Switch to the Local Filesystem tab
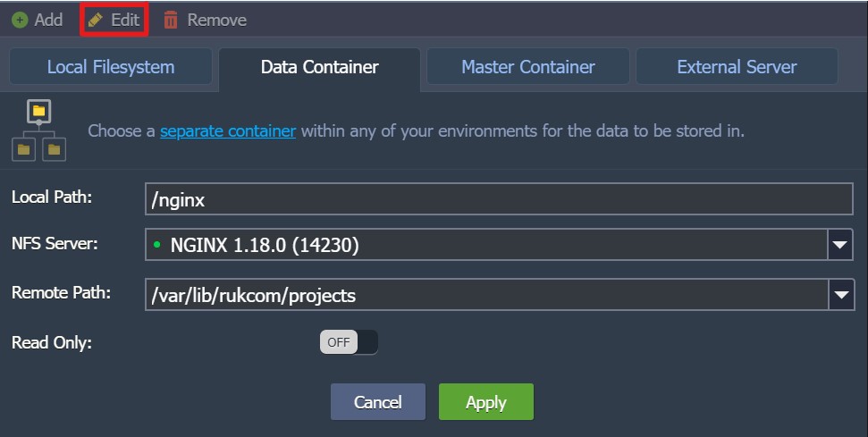The width and height of the screenshot is (868, 437). [111, 66]
